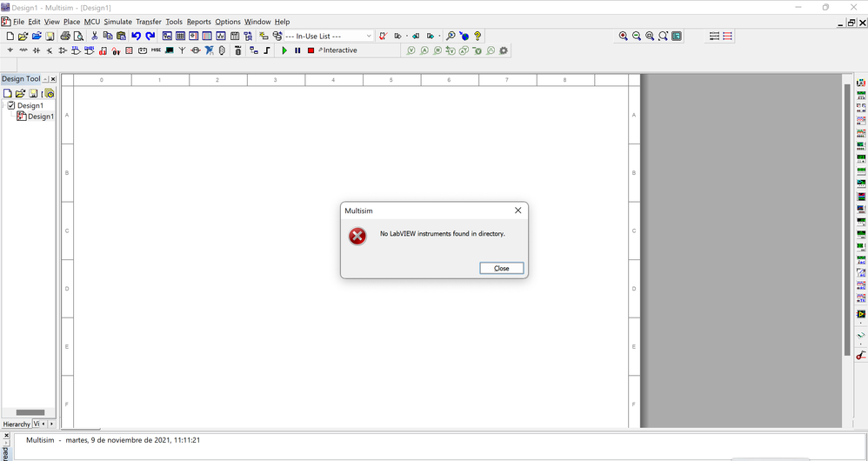Click the Zoom to area magnifier icon
Image resolution: width=868 pixels, height=461 pixels.
[x=650, y=36]
